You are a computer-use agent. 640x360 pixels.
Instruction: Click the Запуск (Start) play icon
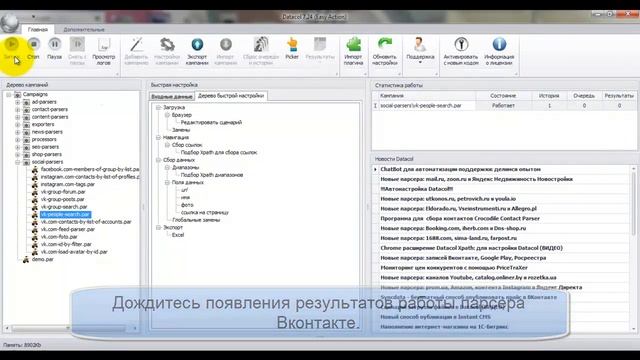[12, 44]
